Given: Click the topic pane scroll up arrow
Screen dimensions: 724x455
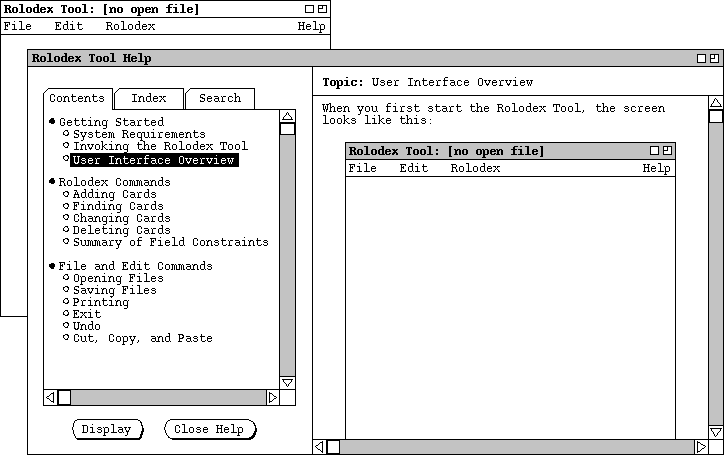Looking at the screenshot, I should tap(715, 103).
